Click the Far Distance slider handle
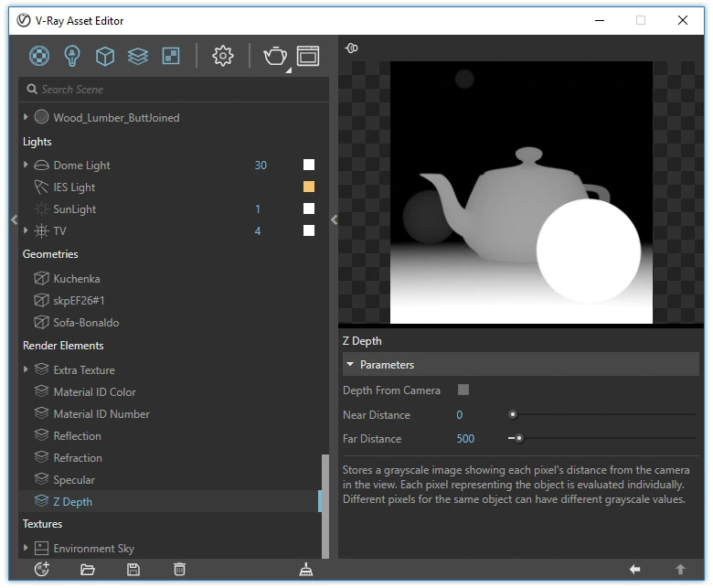The height and width of the screenshot is (588, 713). [519, 438]
